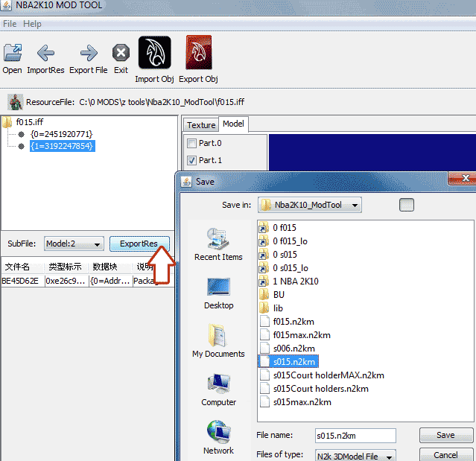Go to Computer in Save dialog

(218, 390)
